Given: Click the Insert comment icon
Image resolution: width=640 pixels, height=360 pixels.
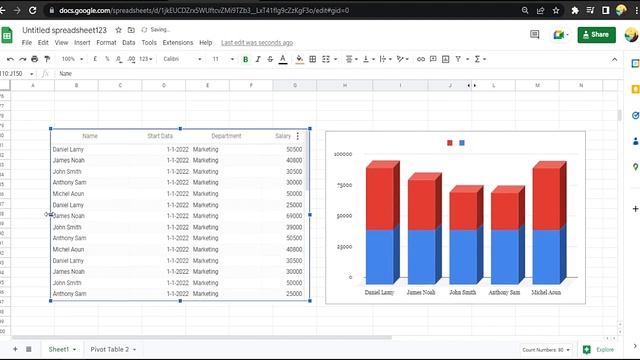Looking at the screenshot, I should click(x=433, y=59).
